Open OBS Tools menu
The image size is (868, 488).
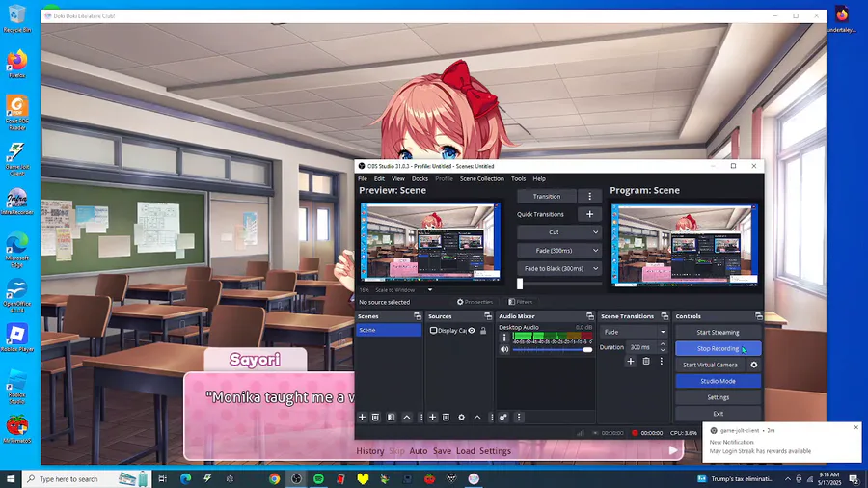(x=518, y=178)
